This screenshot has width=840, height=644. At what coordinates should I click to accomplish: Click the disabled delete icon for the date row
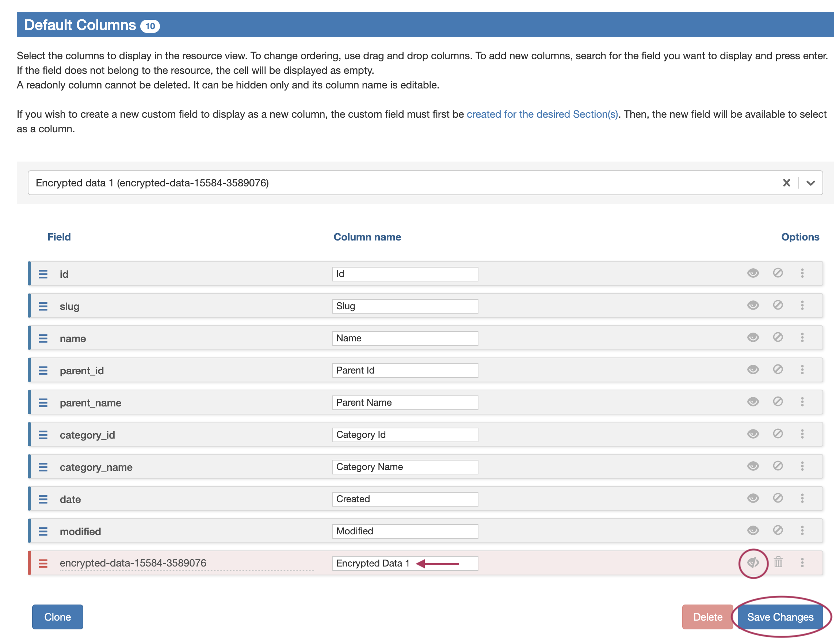[778, 498]
